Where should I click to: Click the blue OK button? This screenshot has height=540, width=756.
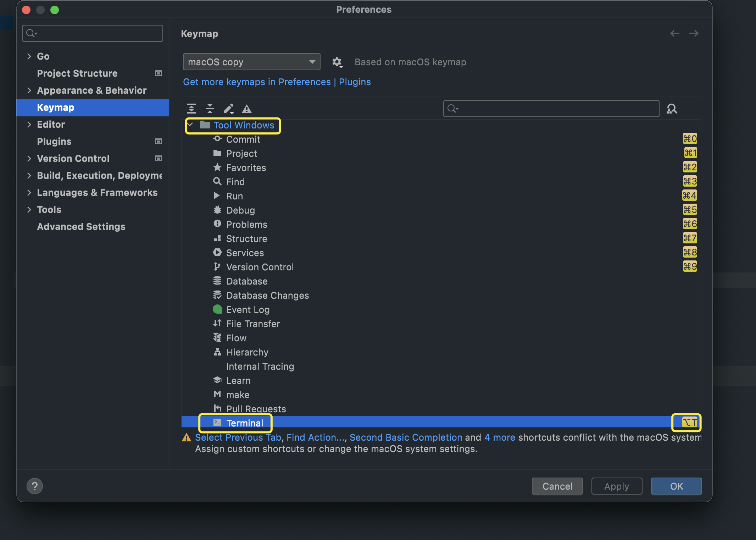(x=676, y=486)
